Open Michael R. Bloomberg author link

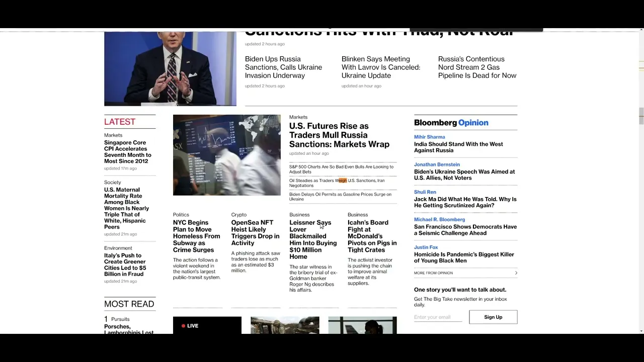[439, 220]
